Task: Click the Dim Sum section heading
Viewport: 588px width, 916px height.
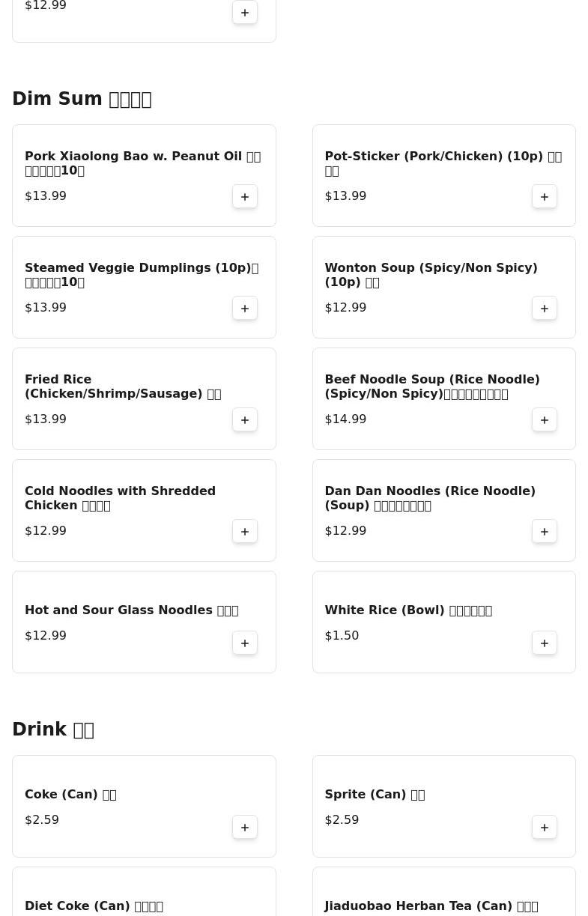Action: 82,99
